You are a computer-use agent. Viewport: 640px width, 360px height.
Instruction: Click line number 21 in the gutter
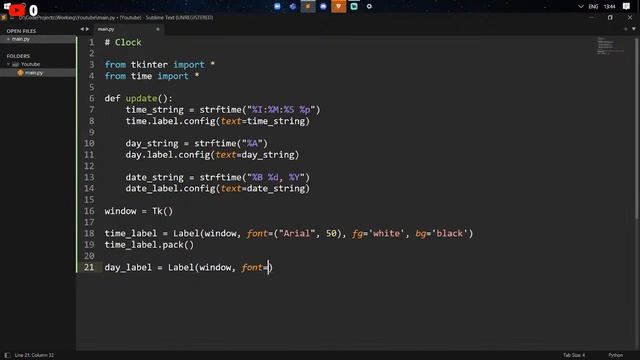tap(89, 267)
